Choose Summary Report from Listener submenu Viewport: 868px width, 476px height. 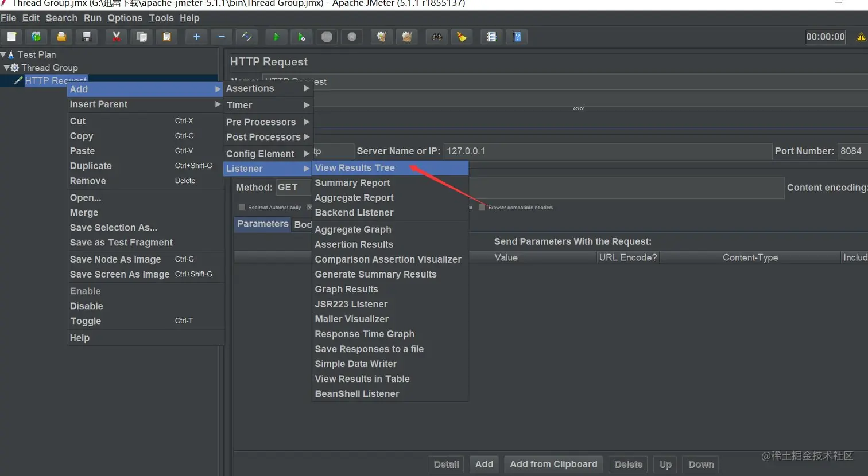click(x=390, y=183)
